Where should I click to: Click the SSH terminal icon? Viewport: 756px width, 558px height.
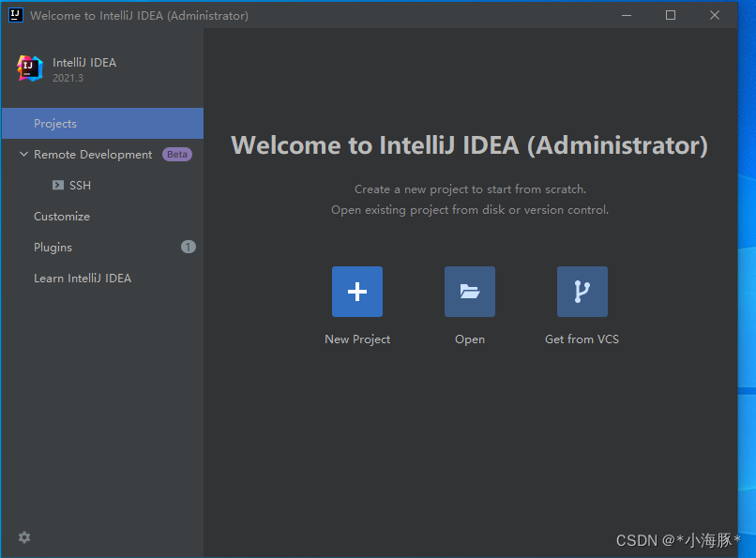58,185
